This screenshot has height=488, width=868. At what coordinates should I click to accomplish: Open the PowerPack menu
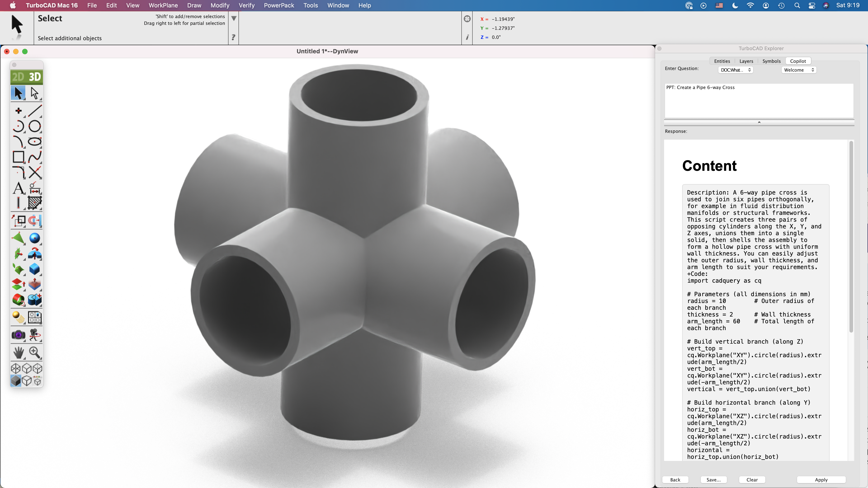279,5
